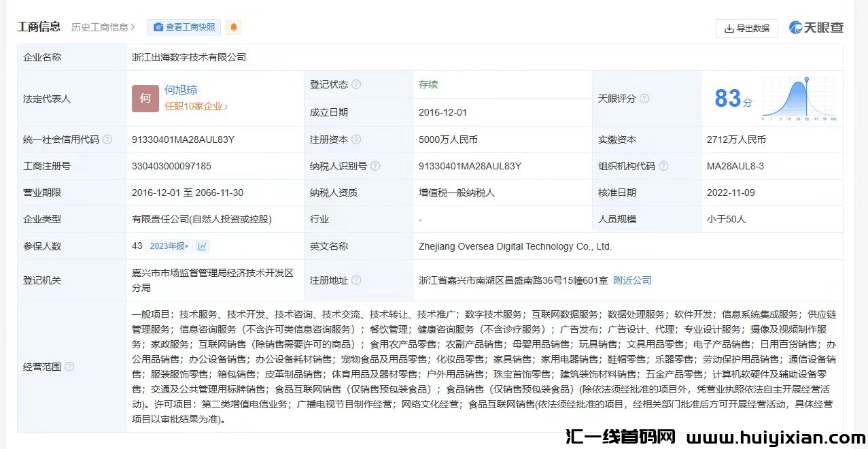Open the profile link for 何旭琼
This screenshot has width=868, height=449.
click(181, 90)
